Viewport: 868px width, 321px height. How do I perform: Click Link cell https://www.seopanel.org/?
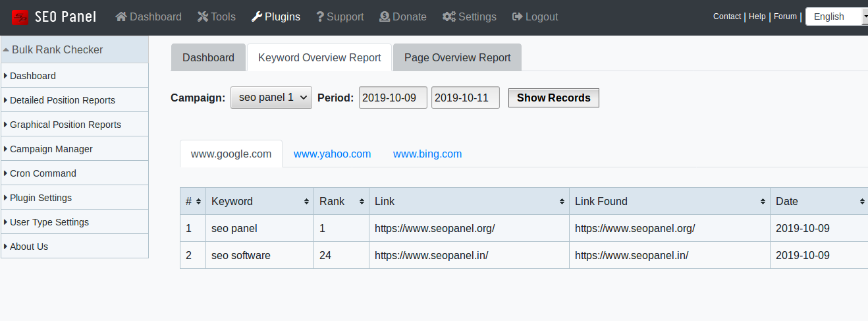click(x=470, y=229)
